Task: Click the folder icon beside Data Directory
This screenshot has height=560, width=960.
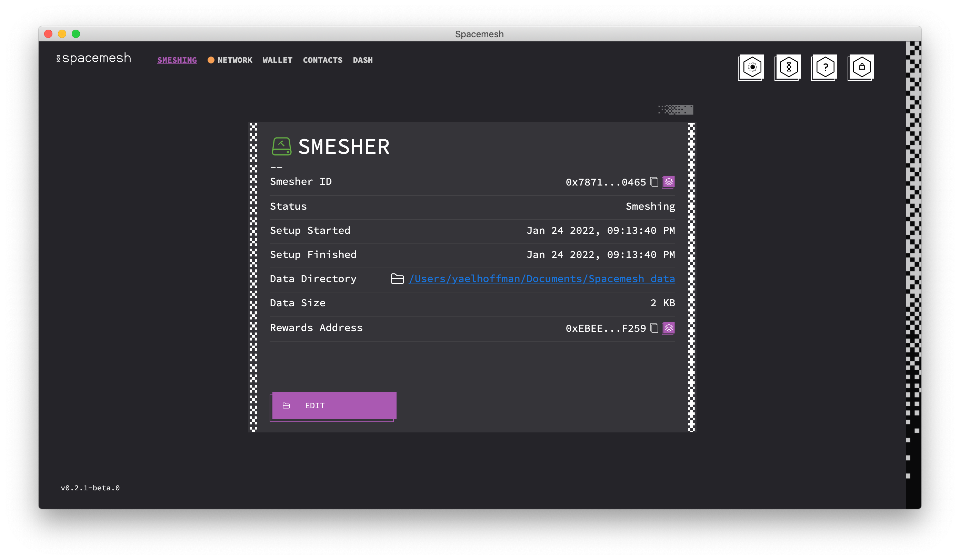Action: click(x=397, y=279)
